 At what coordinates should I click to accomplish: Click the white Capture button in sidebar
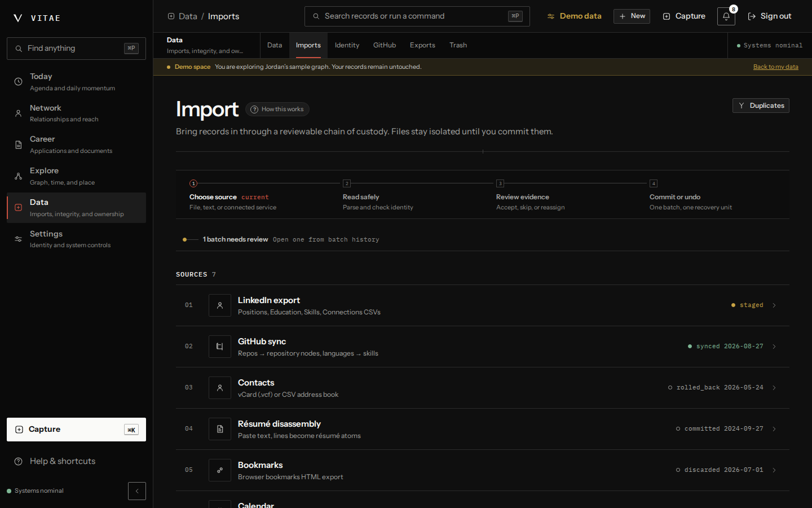(x=76, y=430)
